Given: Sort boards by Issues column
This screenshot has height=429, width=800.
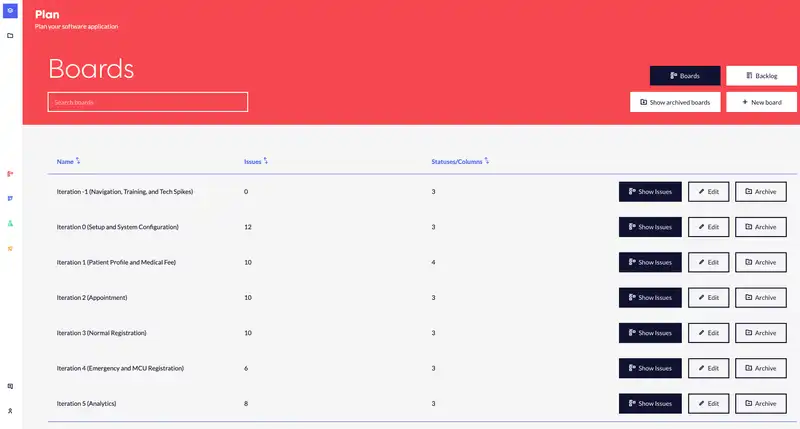Looking at the screenshot, I should tap(256, 161).
